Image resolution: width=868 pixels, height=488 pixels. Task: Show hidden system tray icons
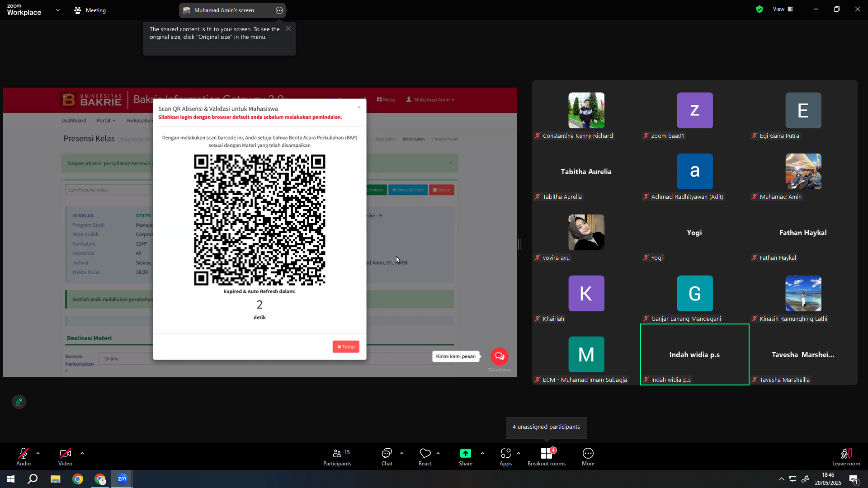click(781, 479)
